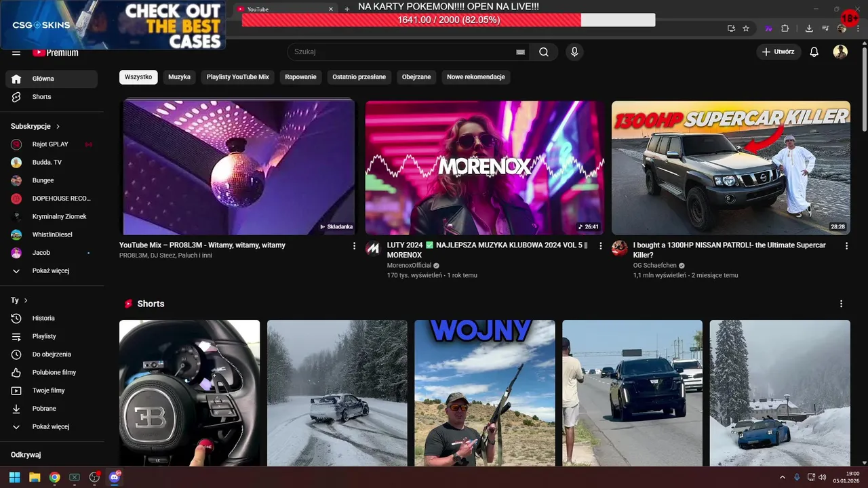Viewport: 868px width, 488px height.
Task: Expand Pokaż więcej under Ty section
Action: [x=52, y=427]
